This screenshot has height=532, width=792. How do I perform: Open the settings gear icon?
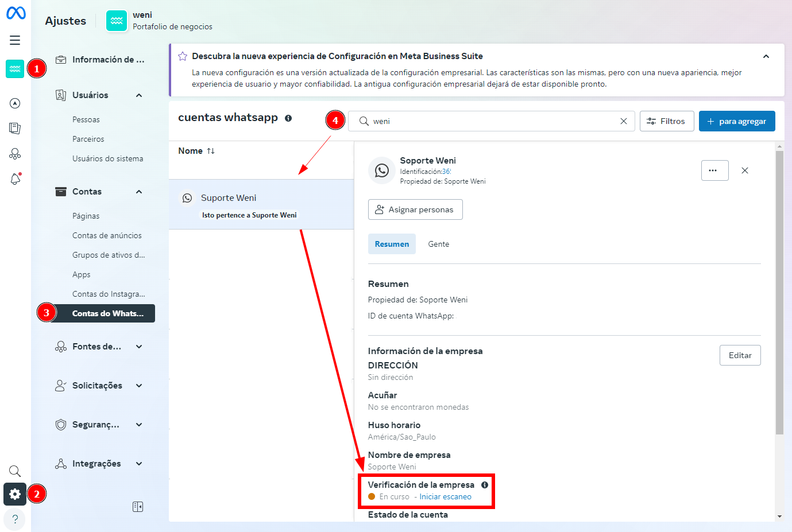tap(15, 494)
